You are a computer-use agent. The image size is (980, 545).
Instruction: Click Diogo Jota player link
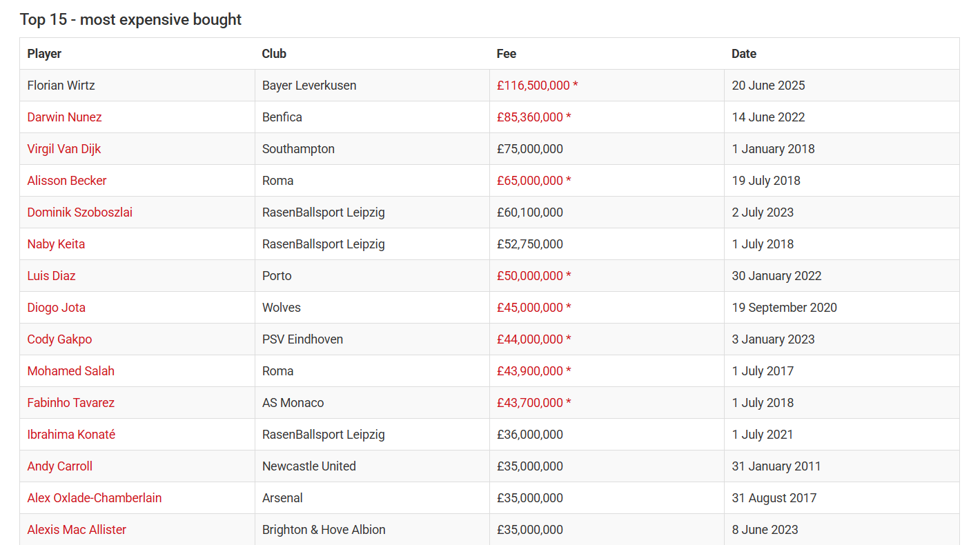tap(57, 308)
